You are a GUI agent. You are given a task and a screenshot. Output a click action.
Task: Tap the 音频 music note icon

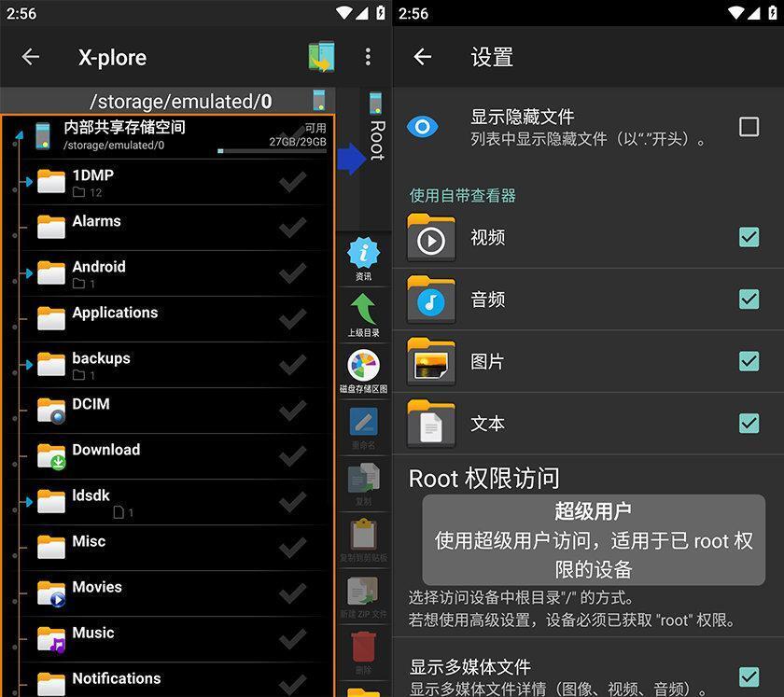point(431,300)
